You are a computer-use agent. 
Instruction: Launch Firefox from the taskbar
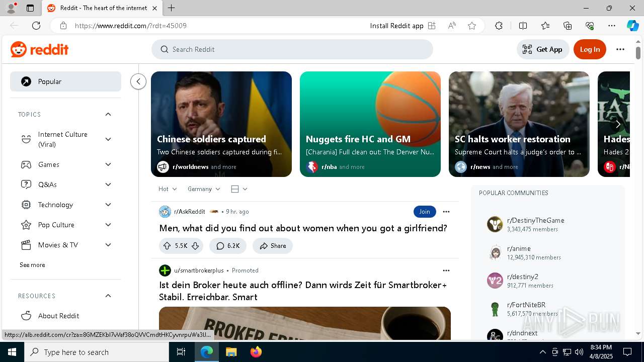coord(256,352)
